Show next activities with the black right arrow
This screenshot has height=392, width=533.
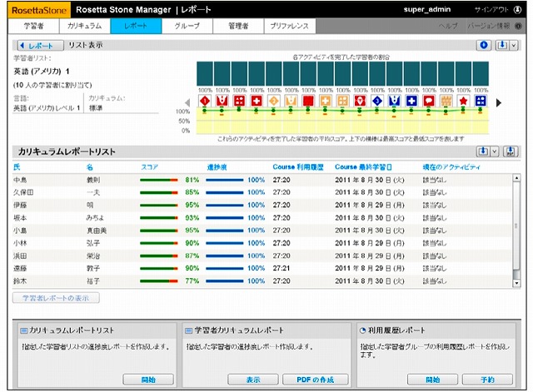click(499, 102)
